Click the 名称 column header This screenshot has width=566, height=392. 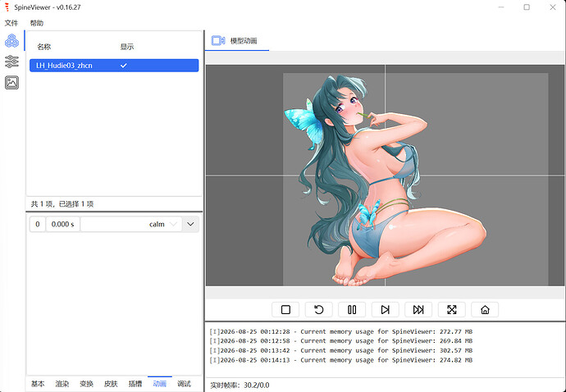(x=44, y=47)
